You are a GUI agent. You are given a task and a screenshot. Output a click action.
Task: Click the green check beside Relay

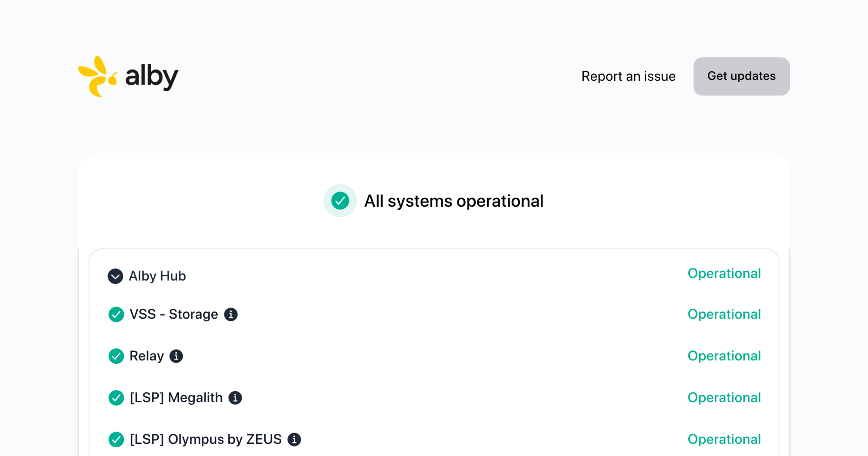click(116, 356)
